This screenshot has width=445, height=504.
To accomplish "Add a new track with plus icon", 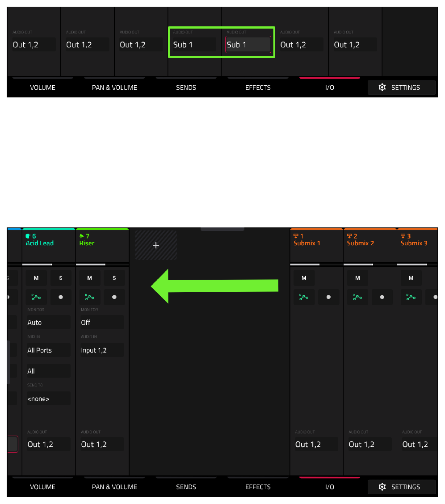I will [x=156, y=245].
